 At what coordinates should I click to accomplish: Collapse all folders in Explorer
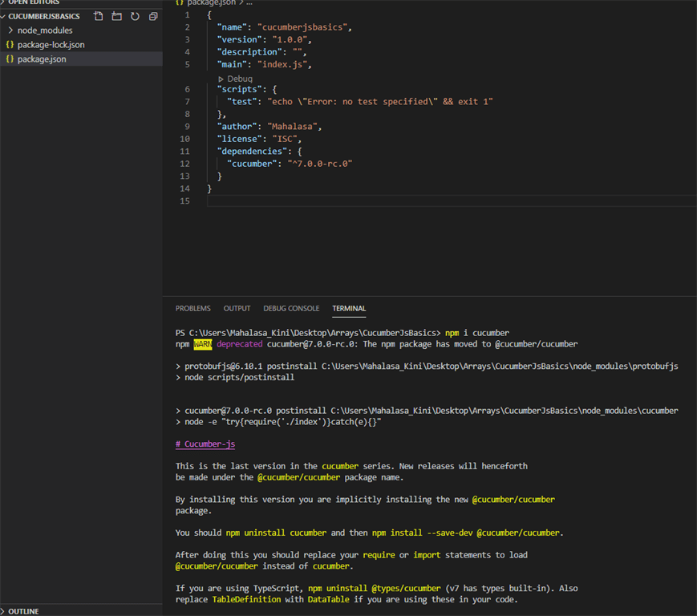coord(152,15)
